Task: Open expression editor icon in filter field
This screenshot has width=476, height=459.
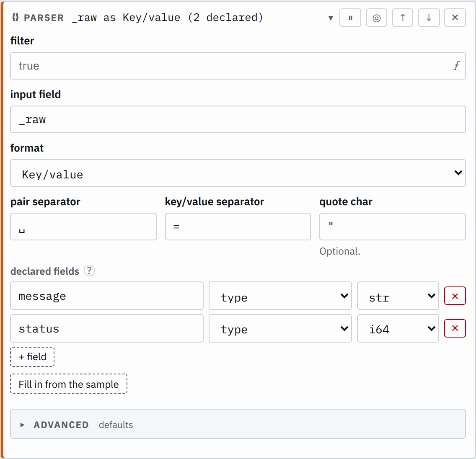Action: tap(456, 66)
